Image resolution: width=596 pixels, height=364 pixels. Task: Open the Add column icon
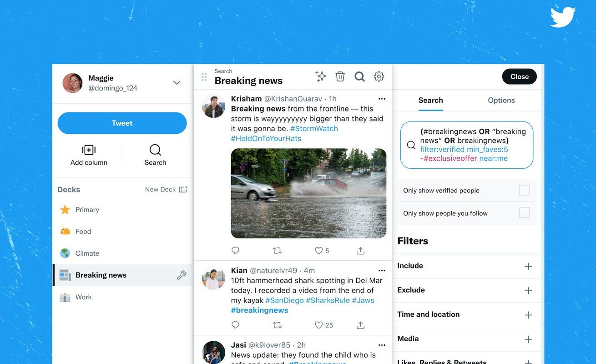tap(89, 150)
